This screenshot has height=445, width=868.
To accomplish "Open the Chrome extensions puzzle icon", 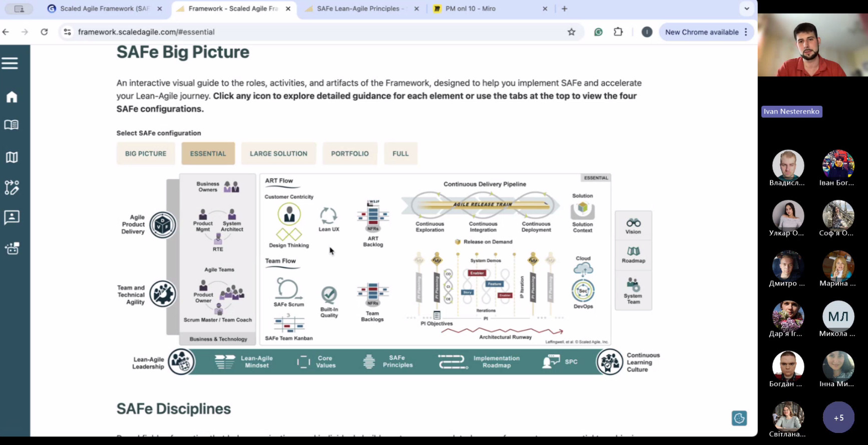I will click(x=618, y=32).
